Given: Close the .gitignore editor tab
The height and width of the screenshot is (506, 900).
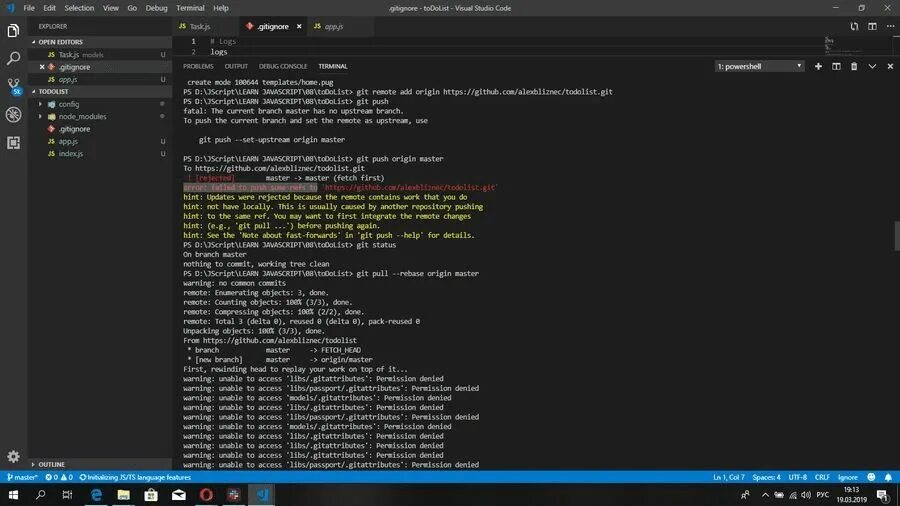Looking at the screenshot, I should coord(299,26).
